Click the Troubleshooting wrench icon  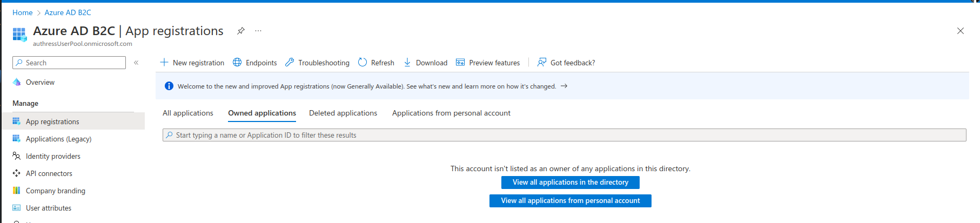pyautogui.click(x=290, y=63)
